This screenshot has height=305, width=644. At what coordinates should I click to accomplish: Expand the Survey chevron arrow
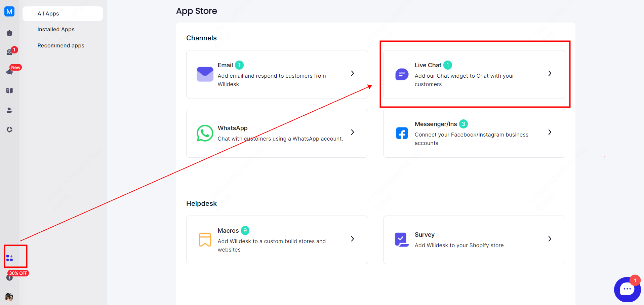[550, 239]
